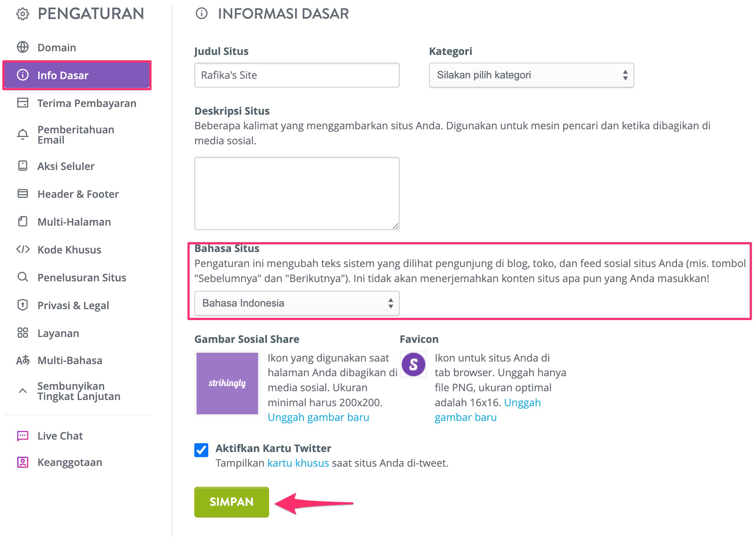Click the PENGATURAN heading text
Screen dimensions: 756x537
pyautogui.click(x=91, y=14)
